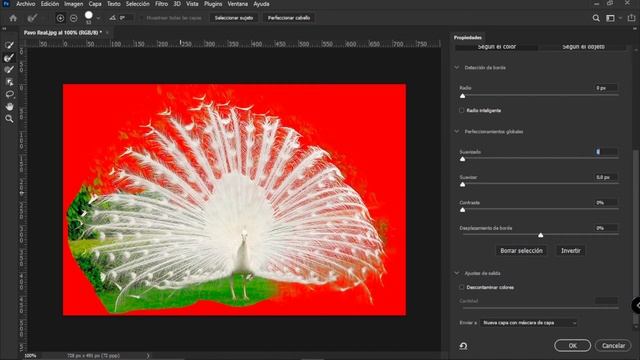Select the Subtract from selection mode icon

click(x=73, y=18)
